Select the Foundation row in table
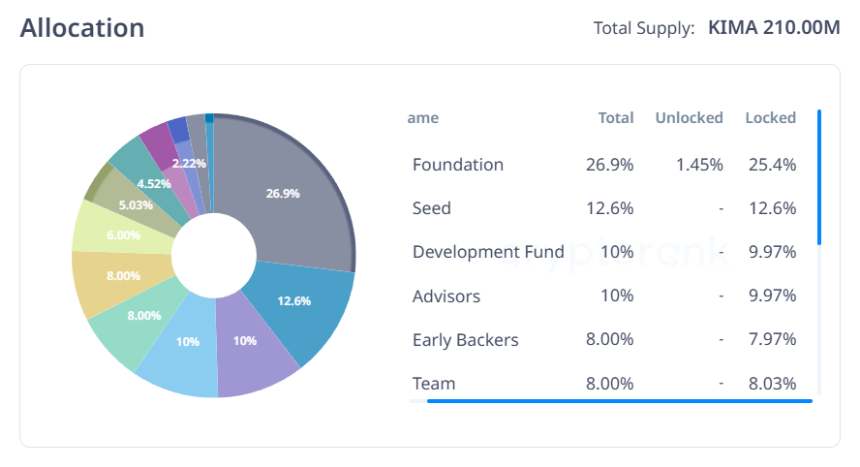 click(604, 165)
